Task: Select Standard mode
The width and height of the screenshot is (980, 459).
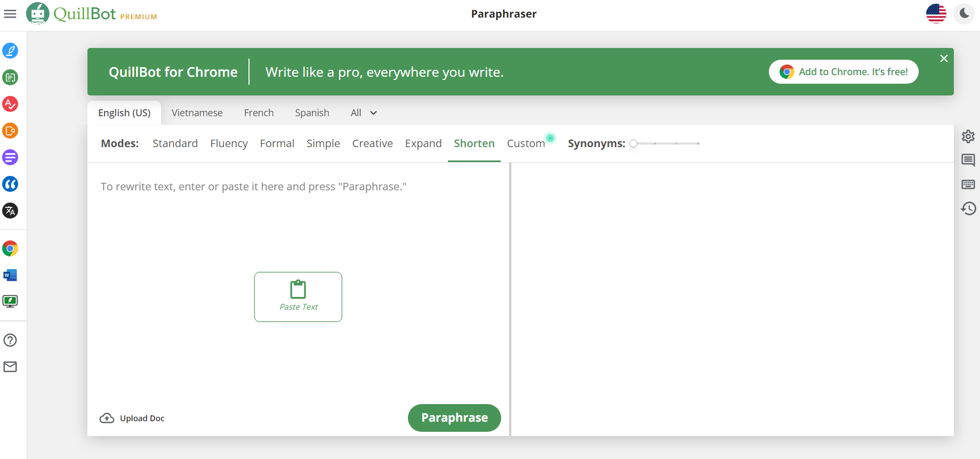Action: (175, 143)
